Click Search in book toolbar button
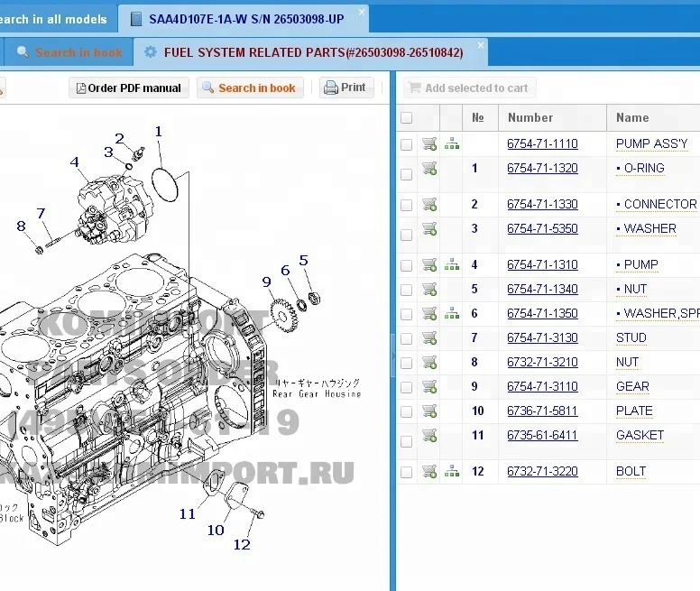The height and width of the screenshot is (591, 700). point(250,88)
